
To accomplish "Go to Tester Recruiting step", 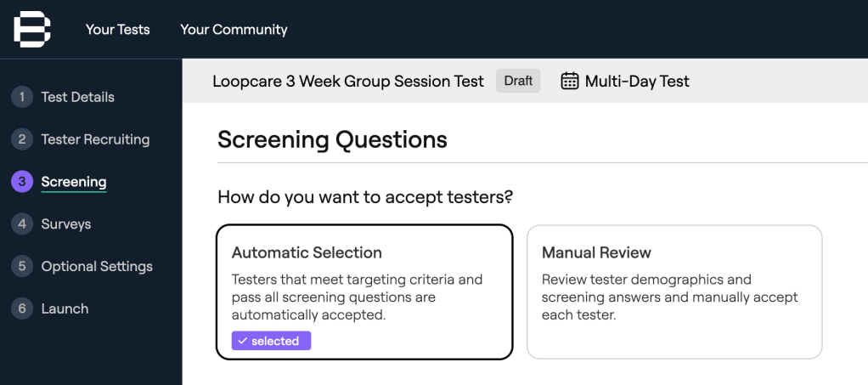I will [95, 139].
